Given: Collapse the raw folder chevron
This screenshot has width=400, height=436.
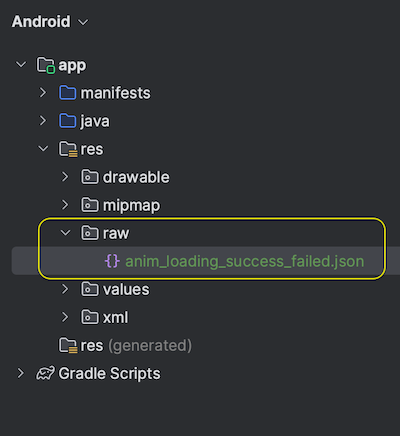Looking at the screenshot, I should tap(66, 232).
